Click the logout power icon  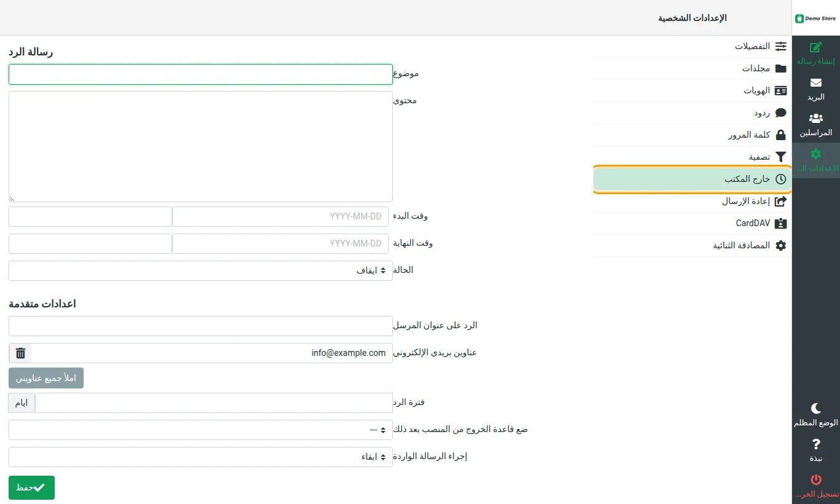pyautogui.click(x=816, y=479)
